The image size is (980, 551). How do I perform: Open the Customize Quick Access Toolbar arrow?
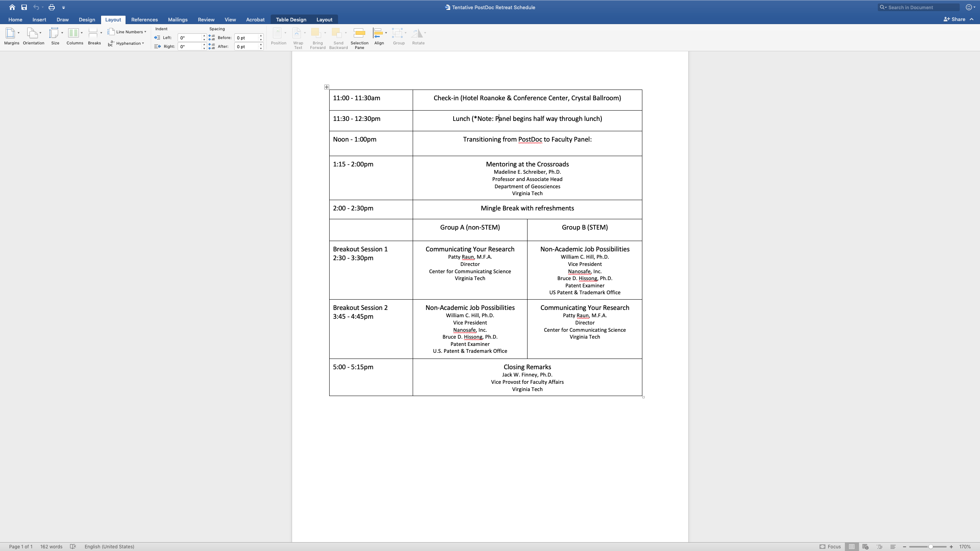tap(64, 7)
